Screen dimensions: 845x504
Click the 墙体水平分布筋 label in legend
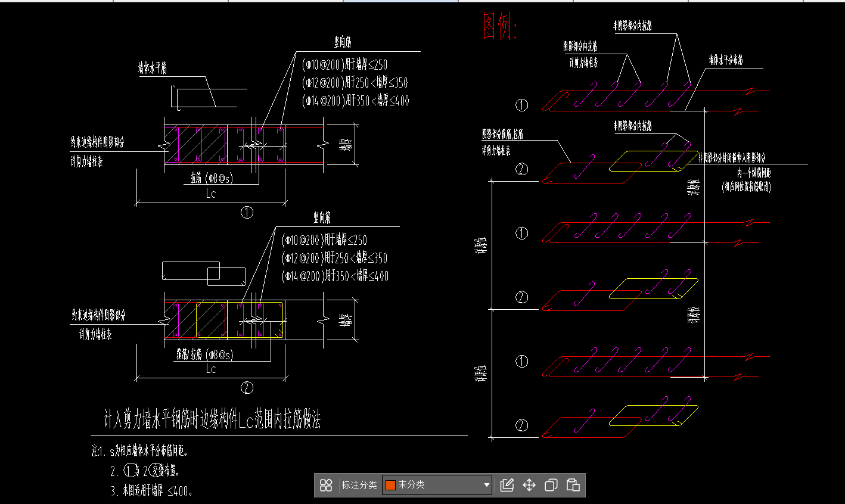726,60
